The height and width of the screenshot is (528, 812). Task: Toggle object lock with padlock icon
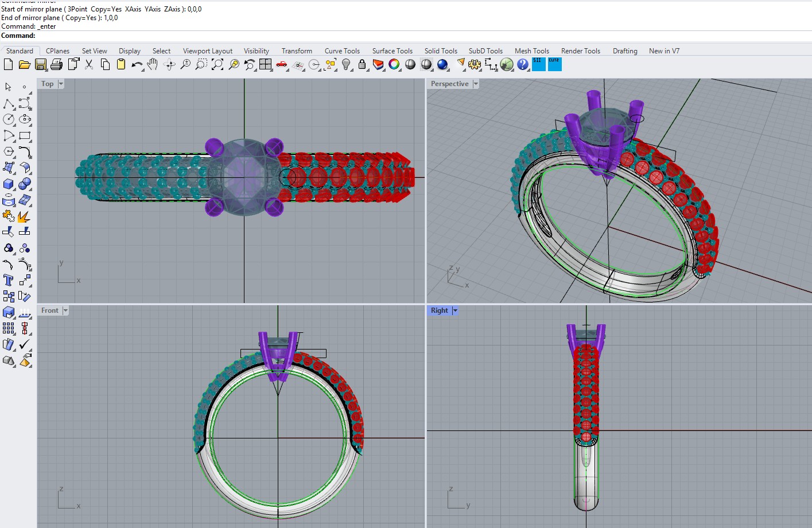(363, 65)
